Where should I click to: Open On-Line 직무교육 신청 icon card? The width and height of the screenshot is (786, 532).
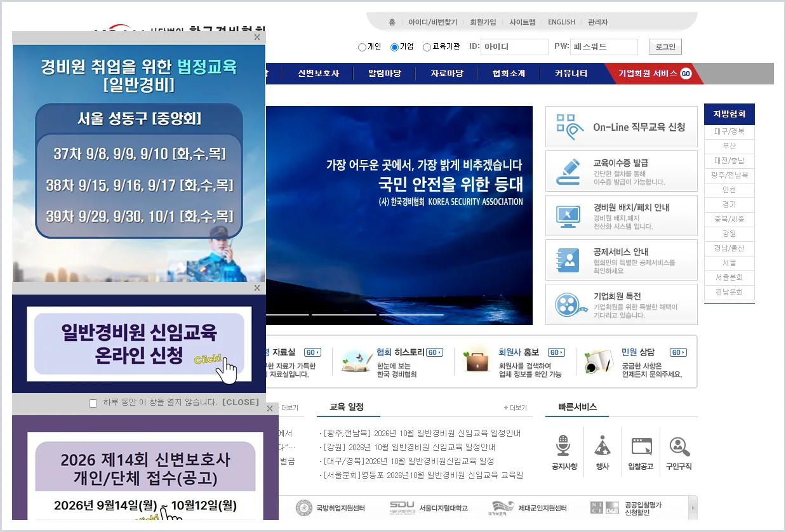click(621, 127)
